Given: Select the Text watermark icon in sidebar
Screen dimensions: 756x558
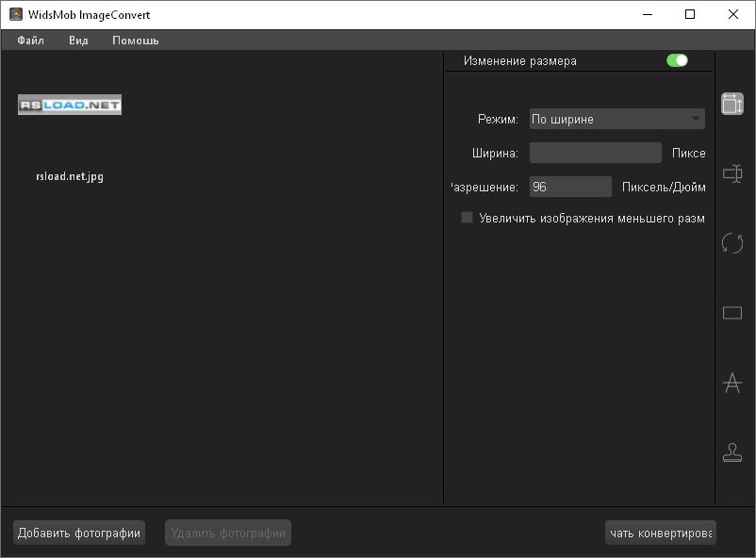Looking at the screenshot, I should 732,383.
